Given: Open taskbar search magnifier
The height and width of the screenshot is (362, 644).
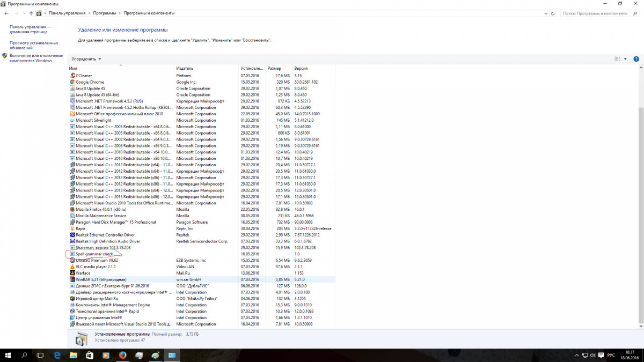Looking at the screenshot, I should (24, 356).
